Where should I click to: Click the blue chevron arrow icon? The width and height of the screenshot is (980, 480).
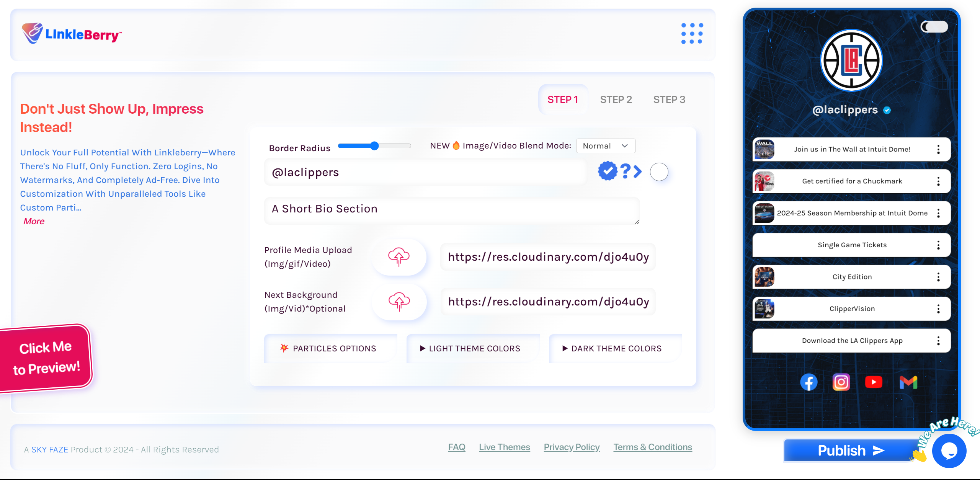click(x=637, y=171)
